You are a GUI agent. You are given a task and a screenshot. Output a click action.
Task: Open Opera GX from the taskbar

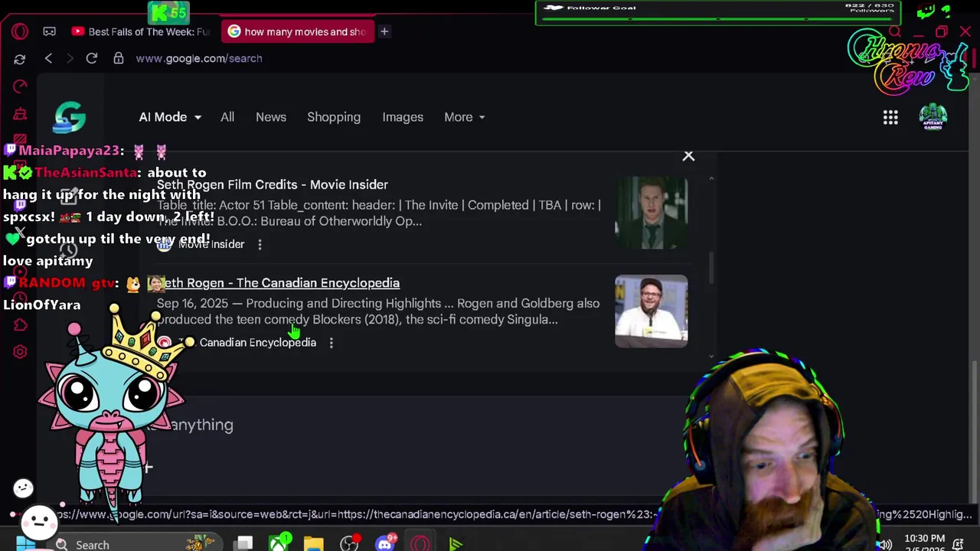click(x=420, y=544)
